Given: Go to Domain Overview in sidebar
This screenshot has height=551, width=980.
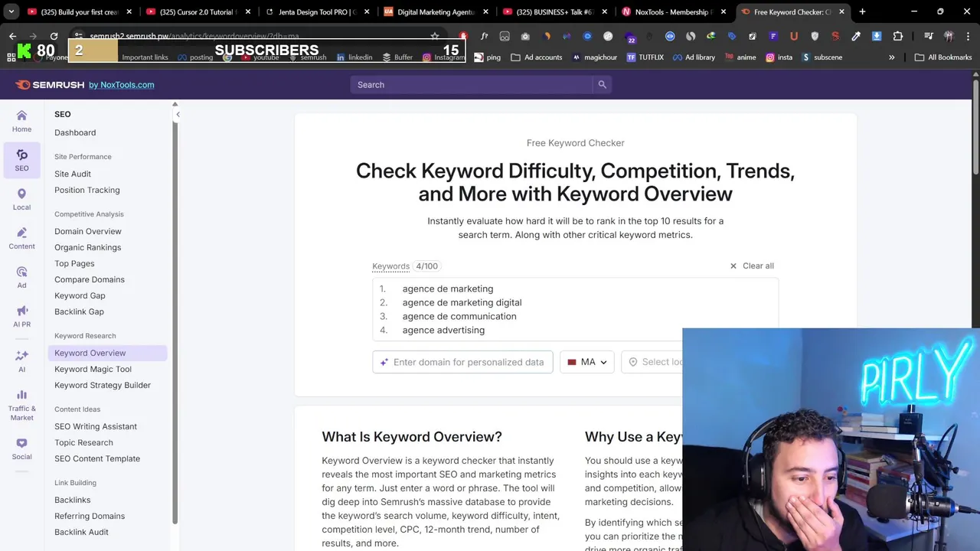Looking at the screenshot, I should pos(88,231).
